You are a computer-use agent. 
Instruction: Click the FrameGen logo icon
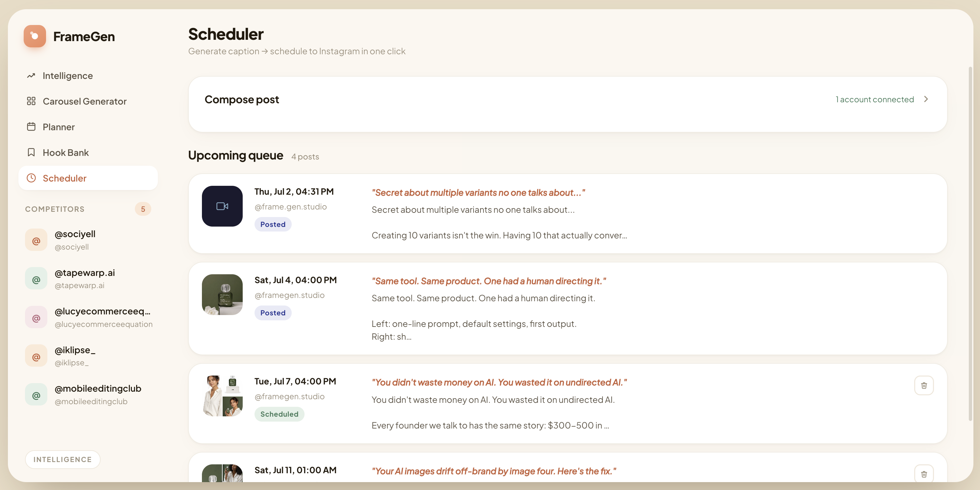point(35,36)
